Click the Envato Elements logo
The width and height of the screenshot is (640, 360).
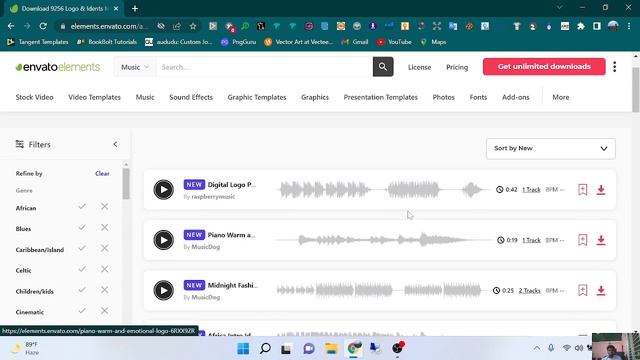58,67
